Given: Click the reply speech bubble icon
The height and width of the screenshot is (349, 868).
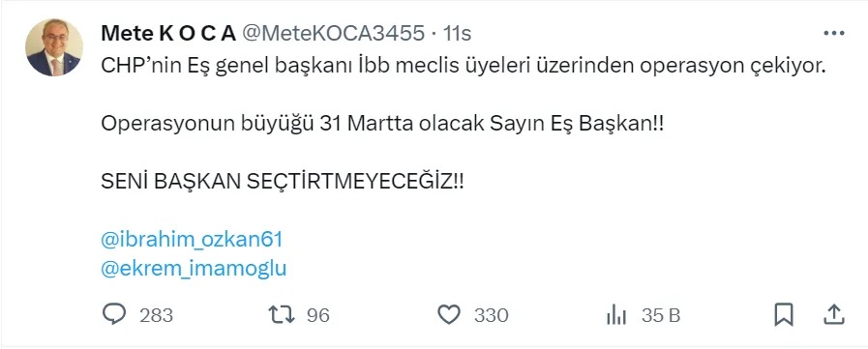Looking at the screenshot, I should tap(114, 315).
